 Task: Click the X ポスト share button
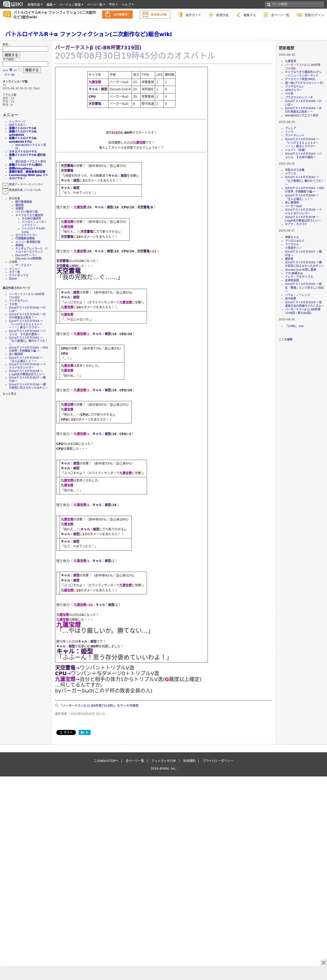(x=66, y=732)
